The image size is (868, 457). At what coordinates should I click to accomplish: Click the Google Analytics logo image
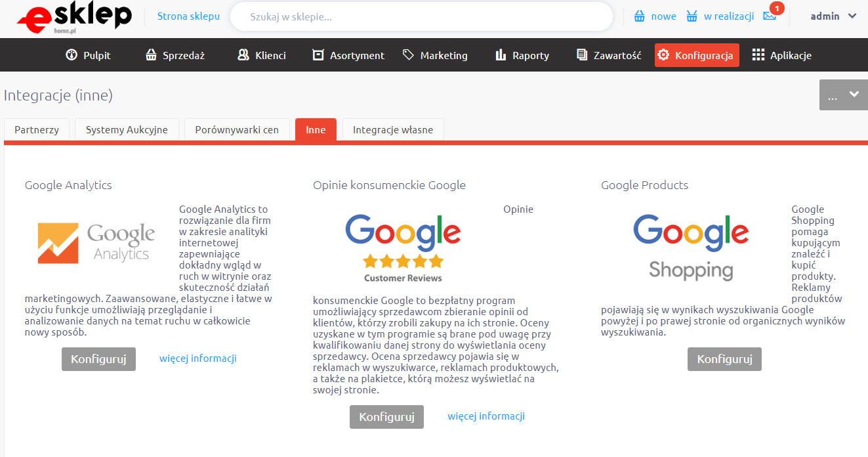(96, 242)
